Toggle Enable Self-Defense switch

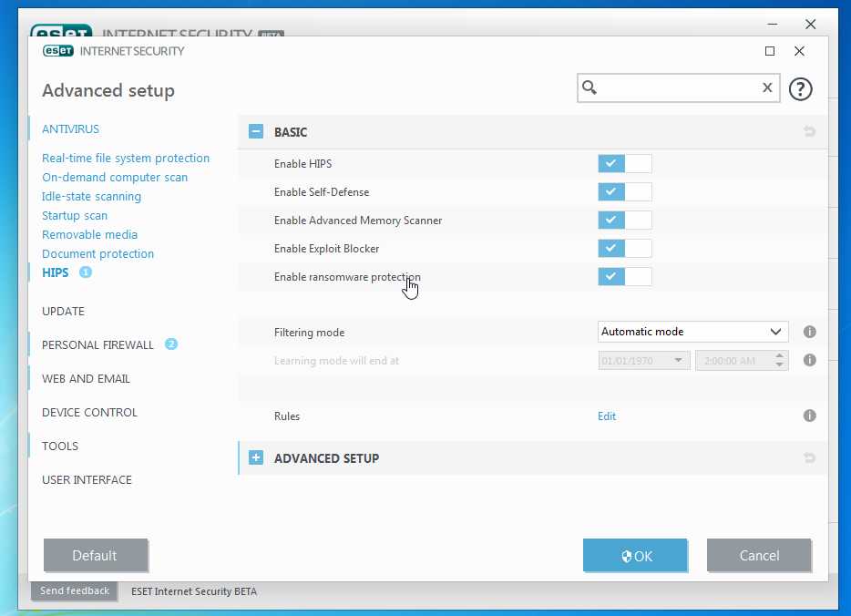tap(625, 191)
